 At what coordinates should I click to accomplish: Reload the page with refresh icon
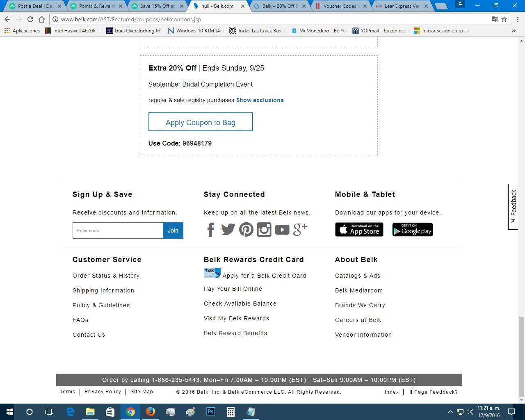click(x=30, y=19)
